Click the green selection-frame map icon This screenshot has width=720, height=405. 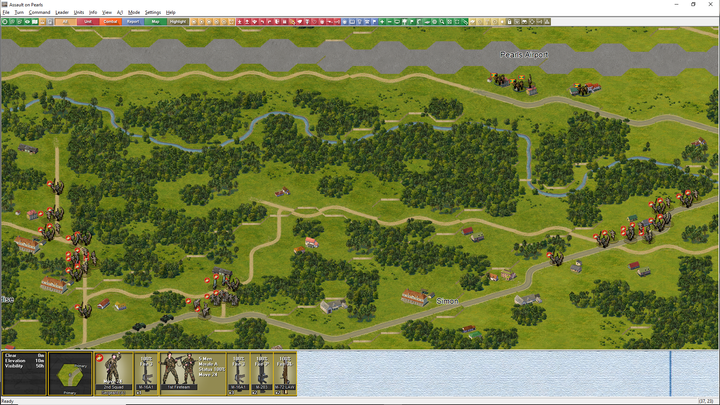pos(457,22)
